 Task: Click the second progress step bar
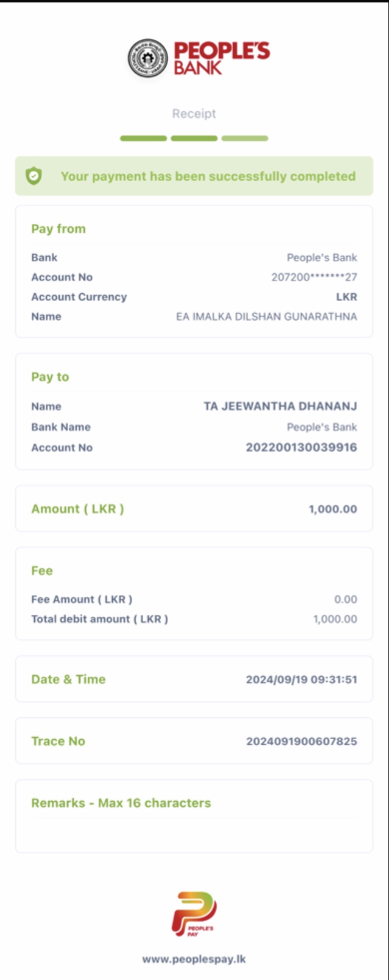(x=194, y=139)
